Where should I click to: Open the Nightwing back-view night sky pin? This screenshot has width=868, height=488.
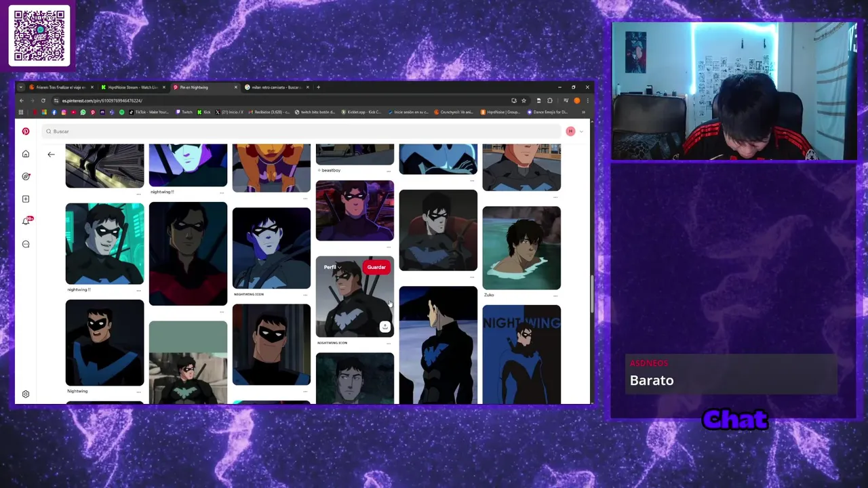pyautogui.click(x=438, y=345)
